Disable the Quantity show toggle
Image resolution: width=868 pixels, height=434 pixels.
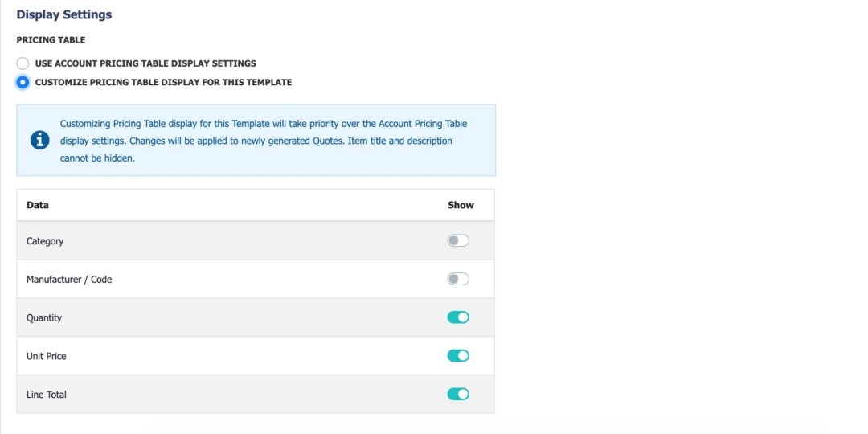tap(458, 317)
